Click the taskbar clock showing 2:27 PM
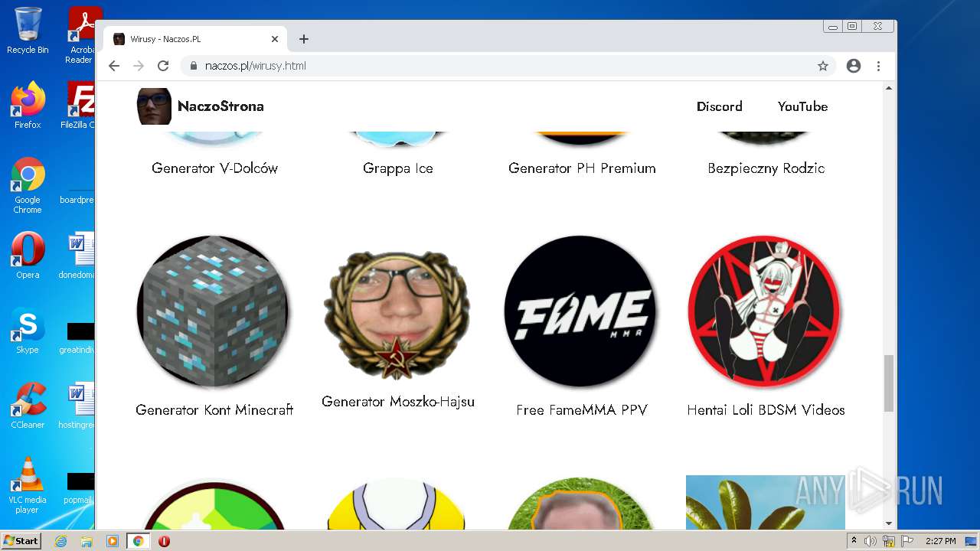This screenshot has height=551, width=980. pyautogui.click(x=940, y=541)
